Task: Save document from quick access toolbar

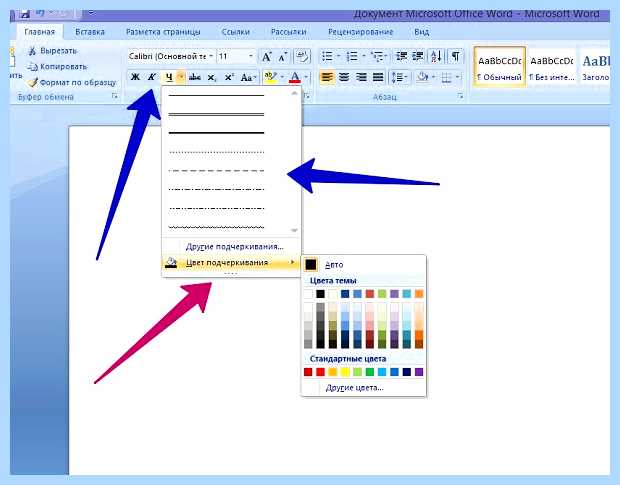Action: click(26, 14)
